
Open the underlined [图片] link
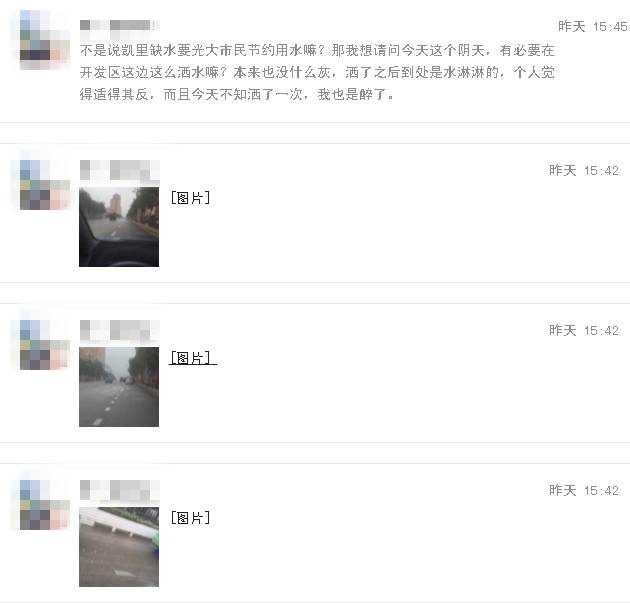click(x=192, y=358)
